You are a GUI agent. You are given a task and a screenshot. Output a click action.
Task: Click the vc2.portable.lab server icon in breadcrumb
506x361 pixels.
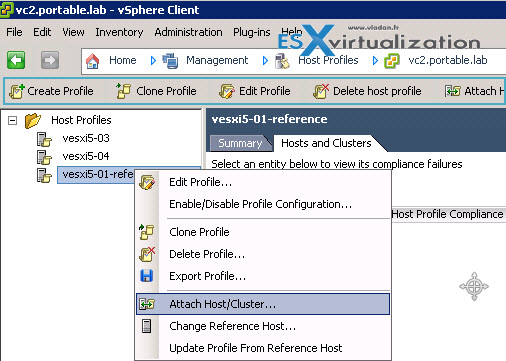[392, 61]
